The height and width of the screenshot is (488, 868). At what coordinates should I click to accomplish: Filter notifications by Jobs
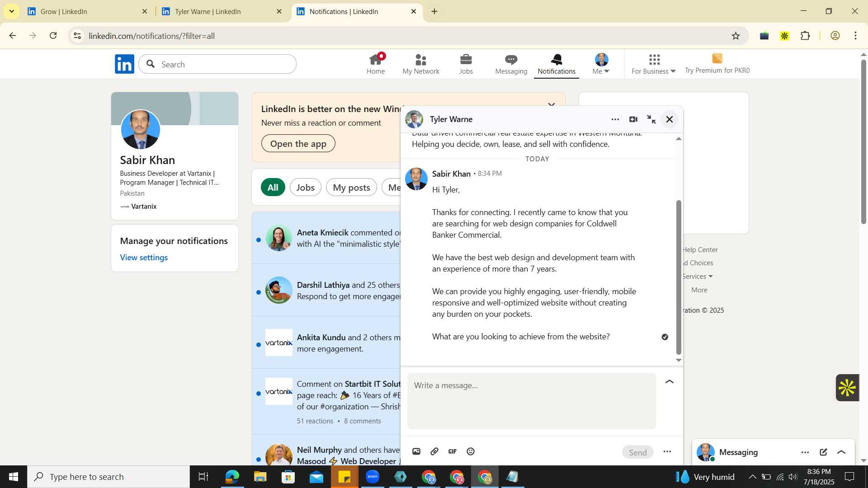point(305,187)
